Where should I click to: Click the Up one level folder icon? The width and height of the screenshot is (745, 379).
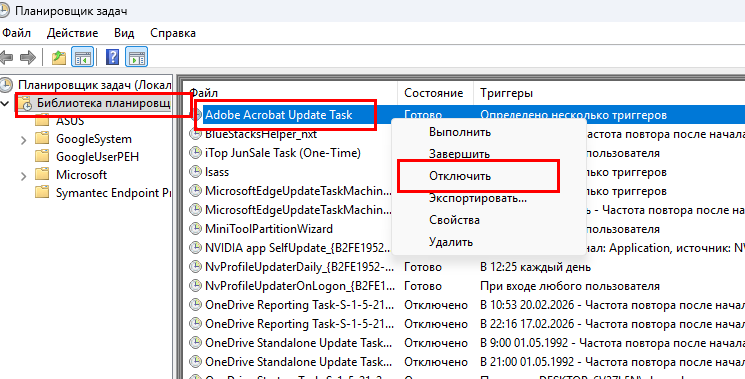pyautogui.click(x=59, y=58)
